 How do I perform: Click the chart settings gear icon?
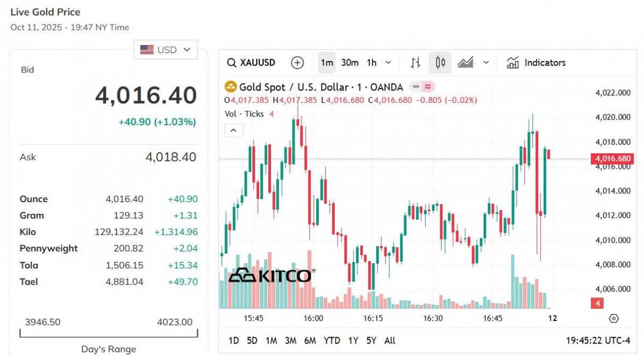(x=615, y=318)
